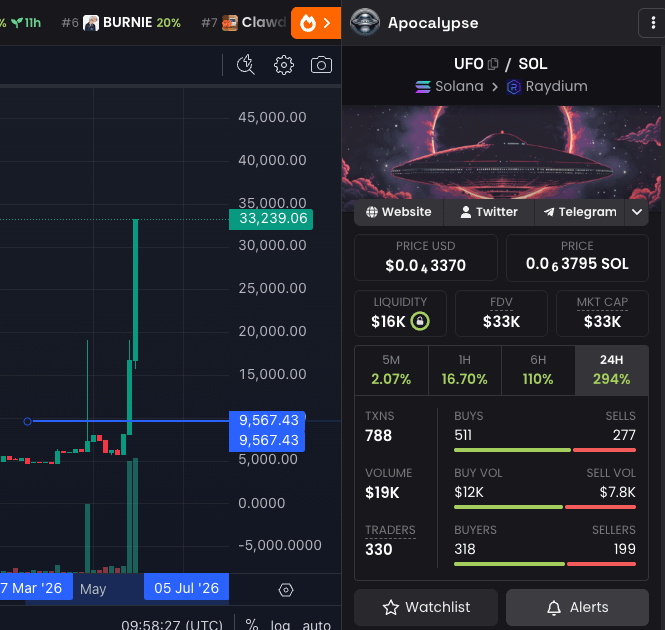Click the Raydium DEX name
665x630 pixels.
pyautogui.click(x=556, y=87)
